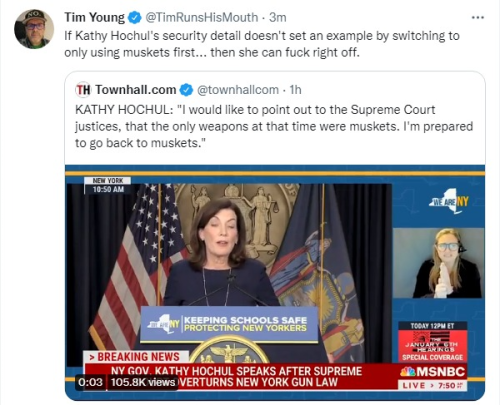Open the Tim Young display name link

tap(94, 17)
